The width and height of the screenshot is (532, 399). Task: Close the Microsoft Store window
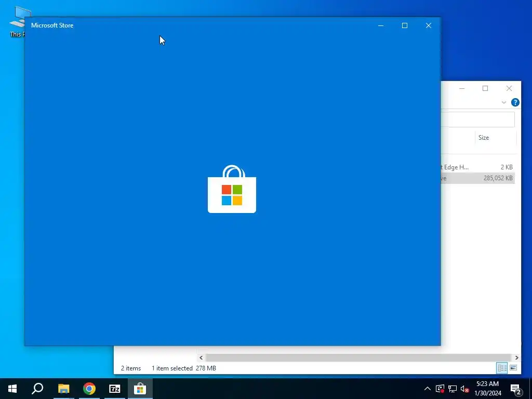pyautogui.click(x=429, y=25)
